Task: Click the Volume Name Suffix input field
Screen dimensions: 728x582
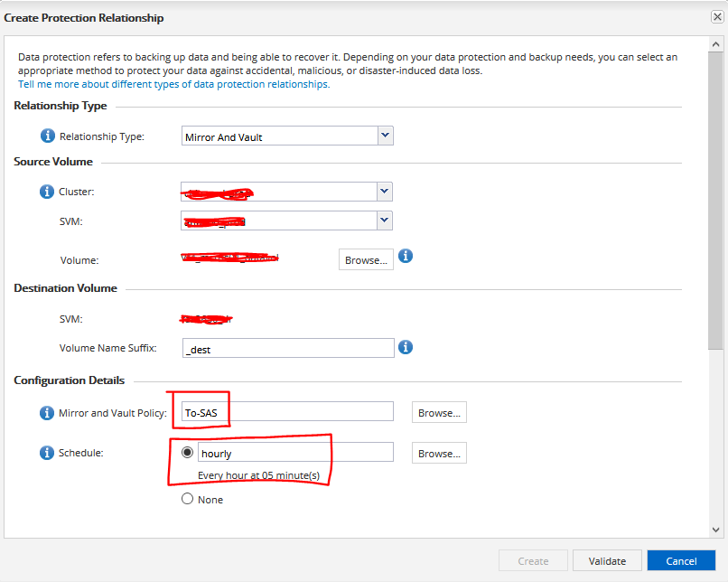Action: pyautogui.click(x=287, y=348)
